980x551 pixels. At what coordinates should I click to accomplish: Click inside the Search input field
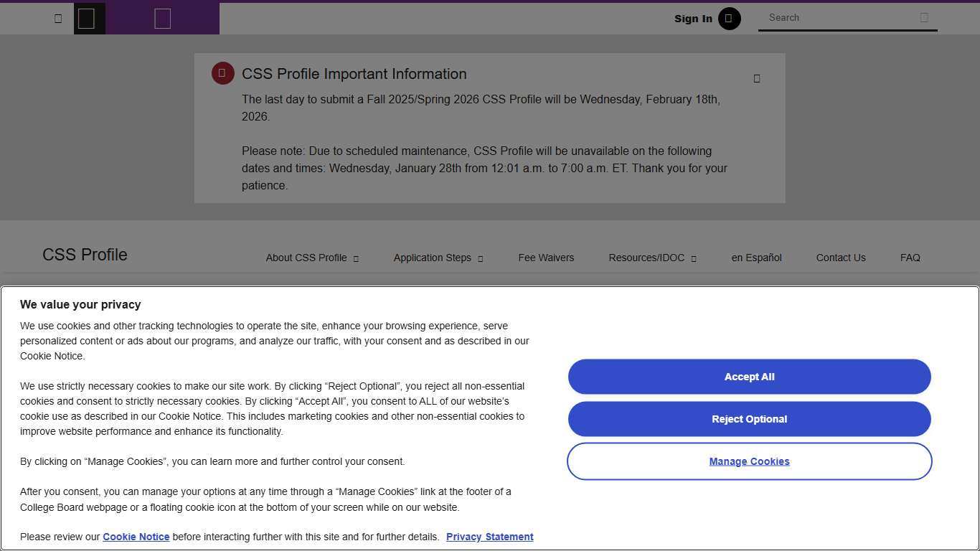pyautogui.click(x=825, y=18)
